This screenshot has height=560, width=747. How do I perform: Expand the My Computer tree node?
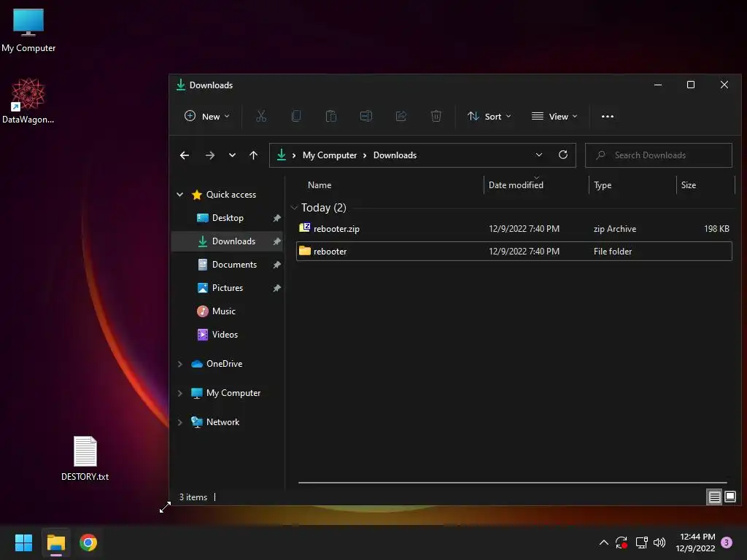pyautogui.click(x=180, y=393)
